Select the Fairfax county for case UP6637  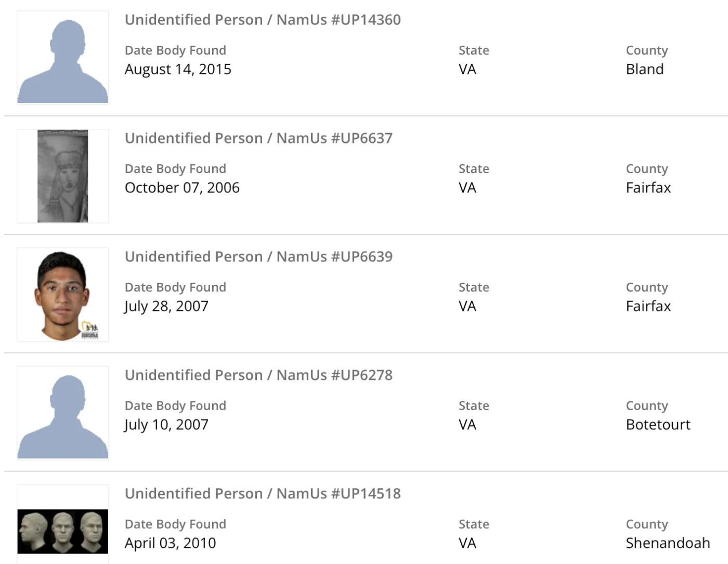tap(648, 188)
